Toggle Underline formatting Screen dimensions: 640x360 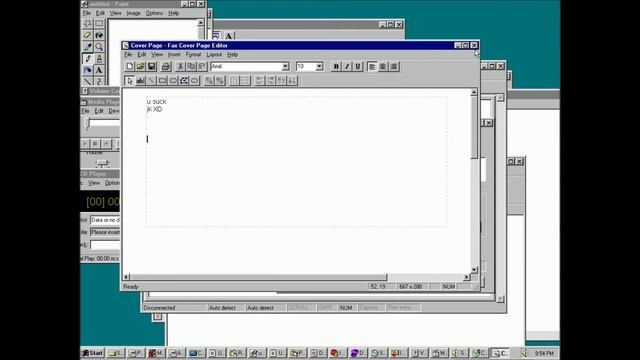(x=358, y=66)
